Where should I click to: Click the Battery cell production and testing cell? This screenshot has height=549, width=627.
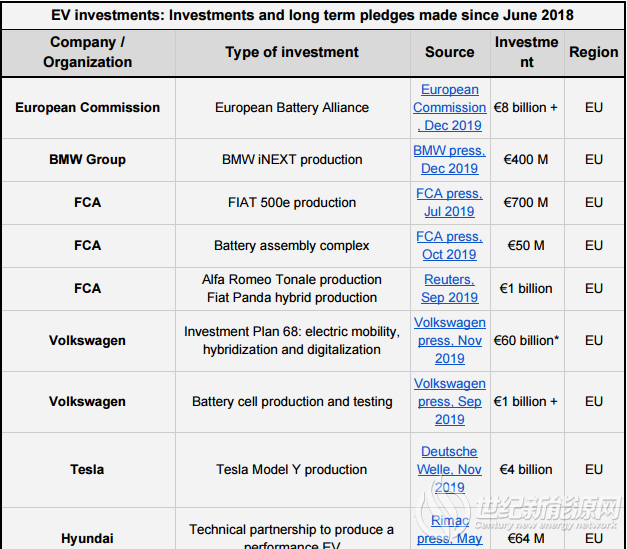point(292,401)
